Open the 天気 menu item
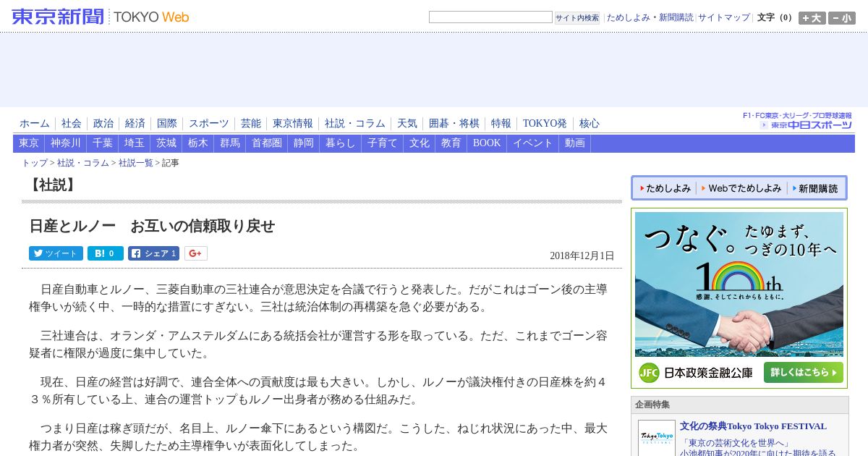 (x=407, y=124)
